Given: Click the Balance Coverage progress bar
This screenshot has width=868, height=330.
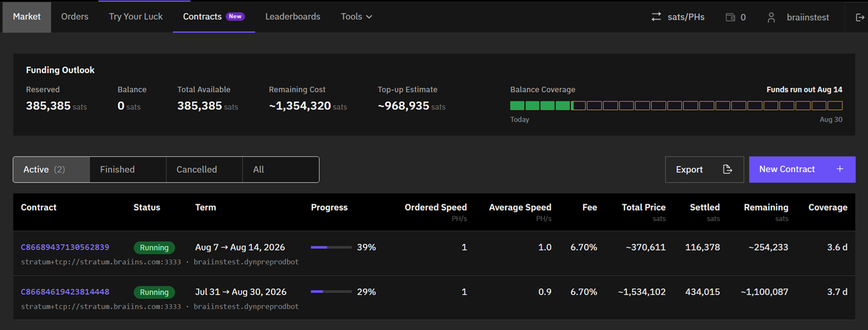Looking at the screenshot, I should (676, 105).
